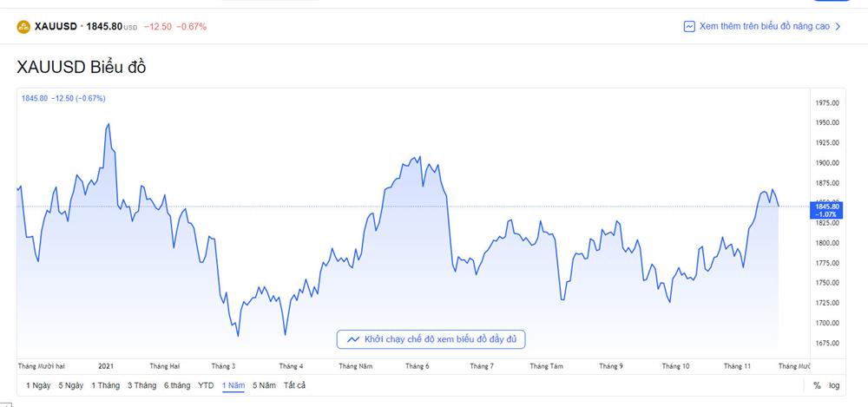Launch full chart mode button
The width and height of the screenshot is (868, 407).
tap(431, 339)
